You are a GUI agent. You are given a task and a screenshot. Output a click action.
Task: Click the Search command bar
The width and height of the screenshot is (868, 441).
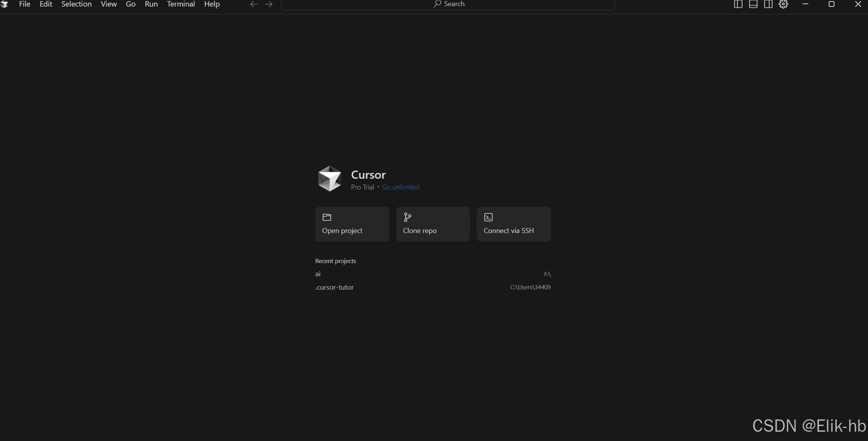(448, 4)
